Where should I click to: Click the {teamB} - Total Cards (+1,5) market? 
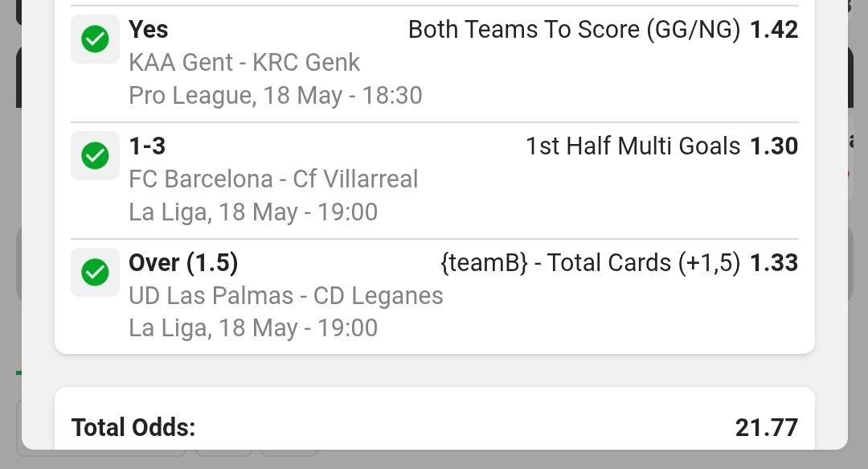point(590,262)
